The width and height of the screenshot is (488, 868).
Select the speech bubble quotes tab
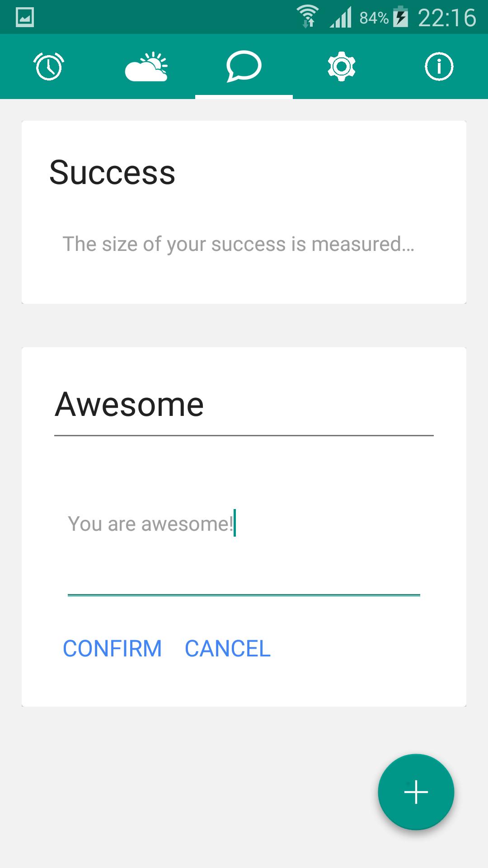(x=244, y=66)
